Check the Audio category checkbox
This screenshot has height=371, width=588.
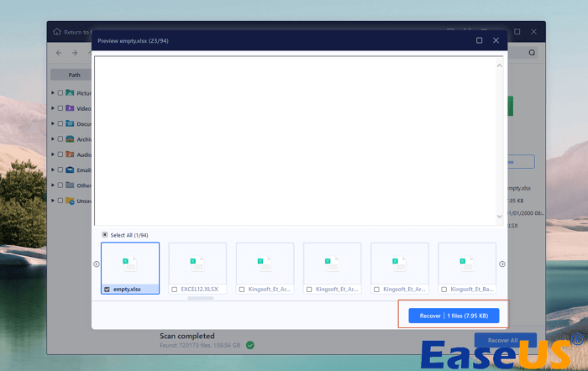60,154
